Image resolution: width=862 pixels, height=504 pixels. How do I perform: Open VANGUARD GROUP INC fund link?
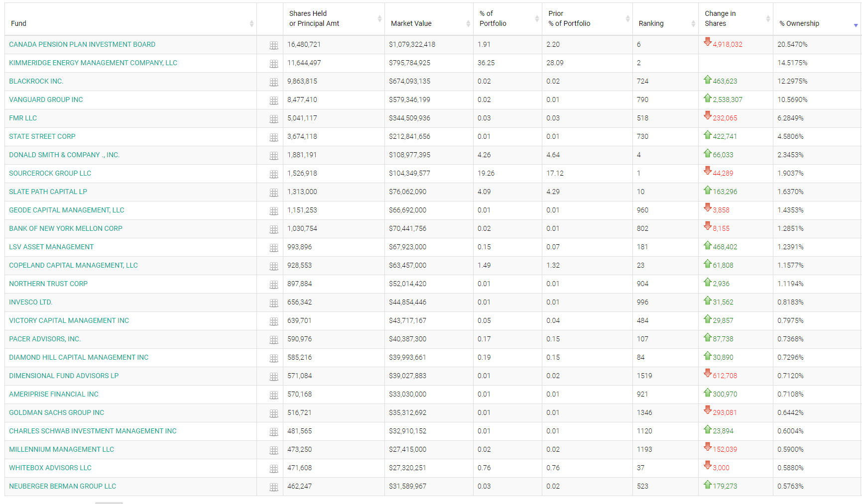tap(46, 100)
